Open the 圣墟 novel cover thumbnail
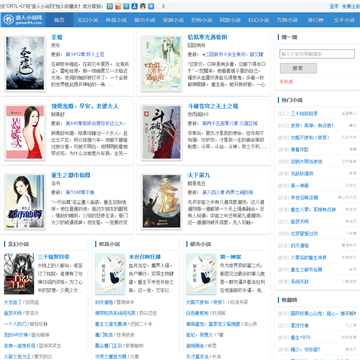 [25, 63]
